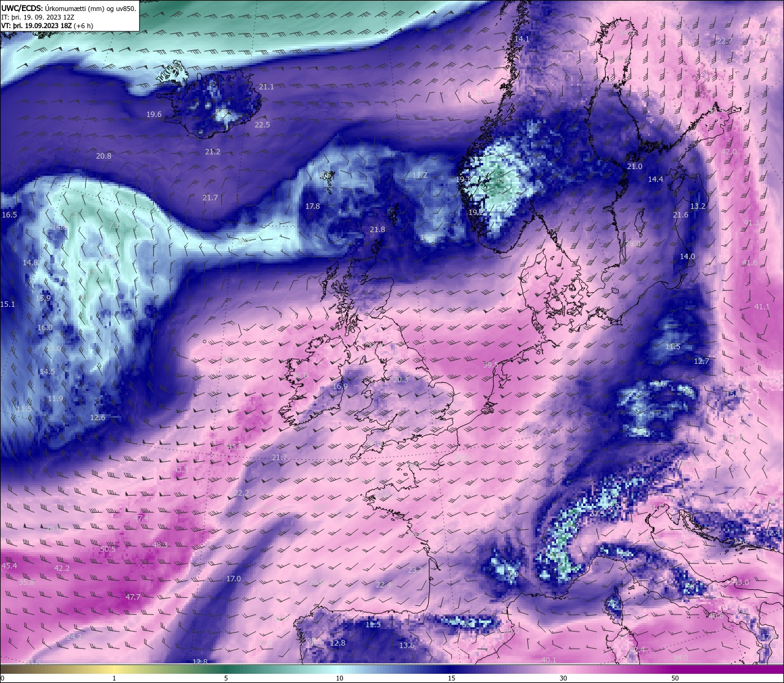Image resolution: width=784 pixels, height=683 pixels.
Task: Click the color scale tick label '10'
Action: (339, 678)
